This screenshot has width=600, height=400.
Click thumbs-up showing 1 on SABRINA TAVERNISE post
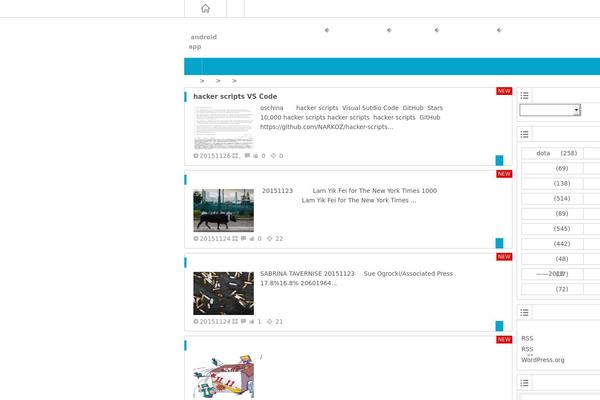pos(252,322)
